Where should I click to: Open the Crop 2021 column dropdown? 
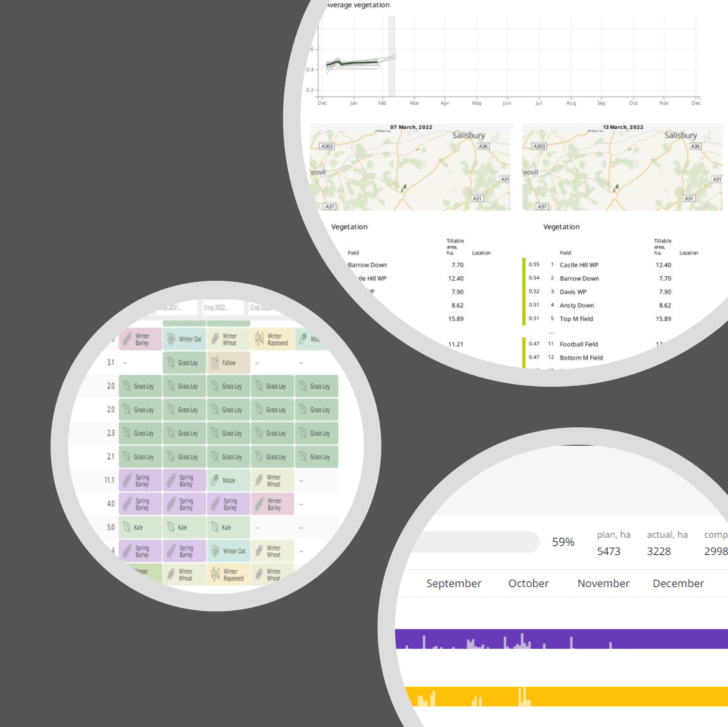(x=177, y=307)
